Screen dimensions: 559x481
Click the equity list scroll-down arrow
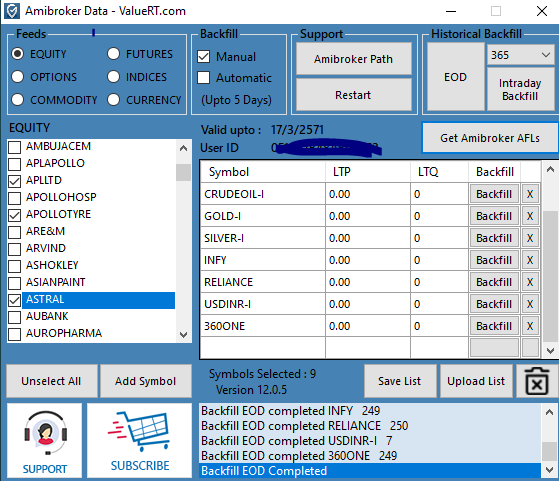(183, 334)
